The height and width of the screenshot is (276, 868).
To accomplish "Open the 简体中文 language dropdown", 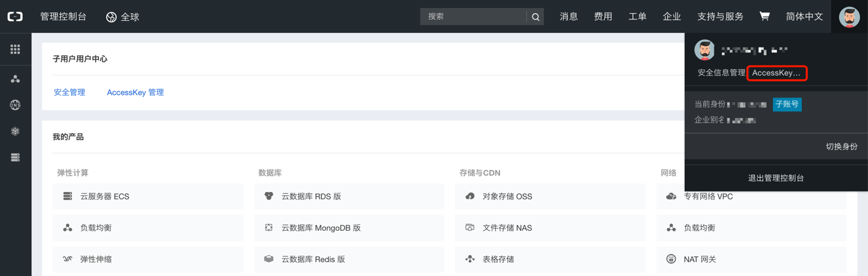I will [804, 16].
